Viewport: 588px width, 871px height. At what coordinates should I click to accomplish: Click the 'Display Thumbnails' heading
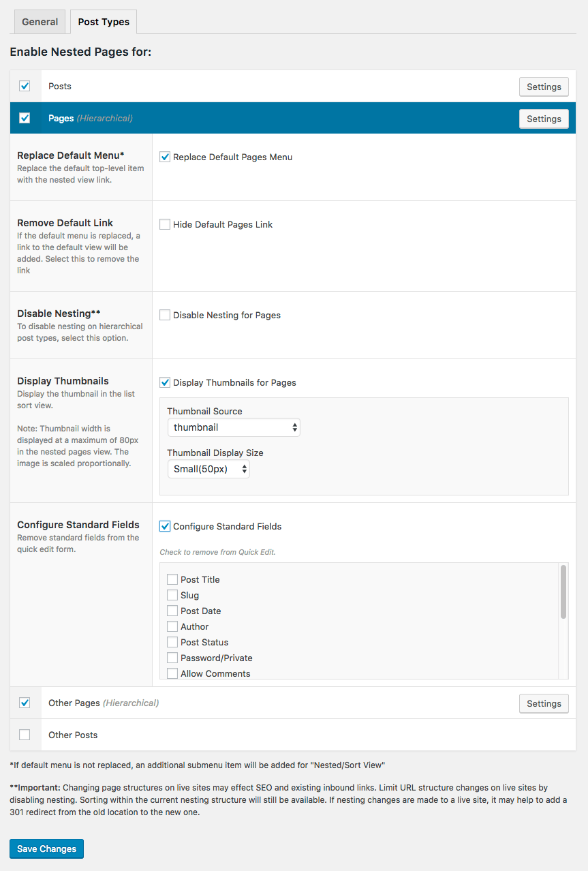click(63, 381)
